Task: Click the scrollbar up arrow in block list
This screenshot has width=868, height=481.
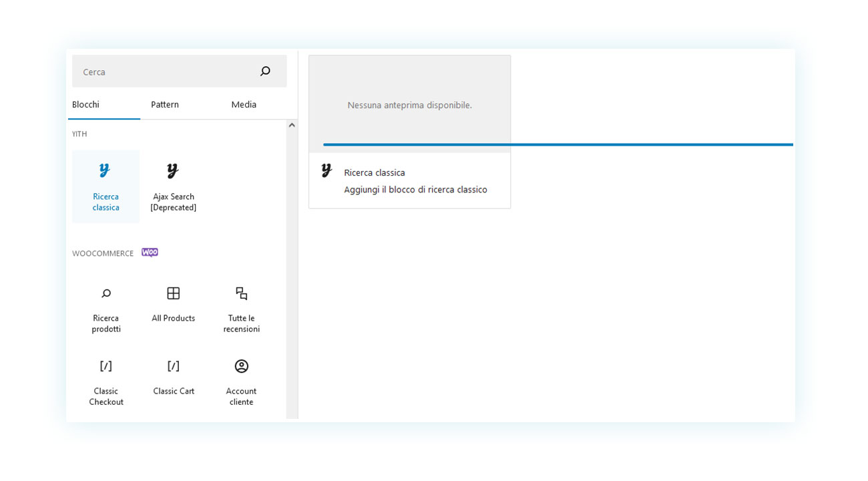Action: [x=292, y=125]
